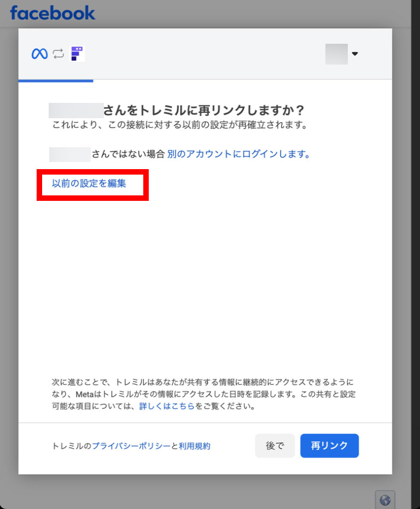Click the profile avatar thumbnail
Viewport: 420px width, 509px height.
336,54
